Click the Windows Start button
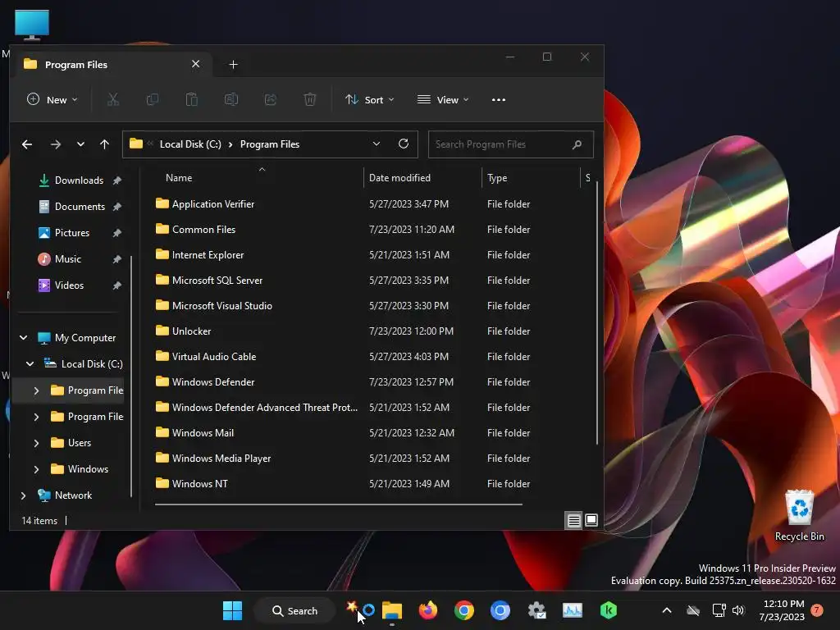The width and height of the screenshot is (840, 630). click(232, 610)
